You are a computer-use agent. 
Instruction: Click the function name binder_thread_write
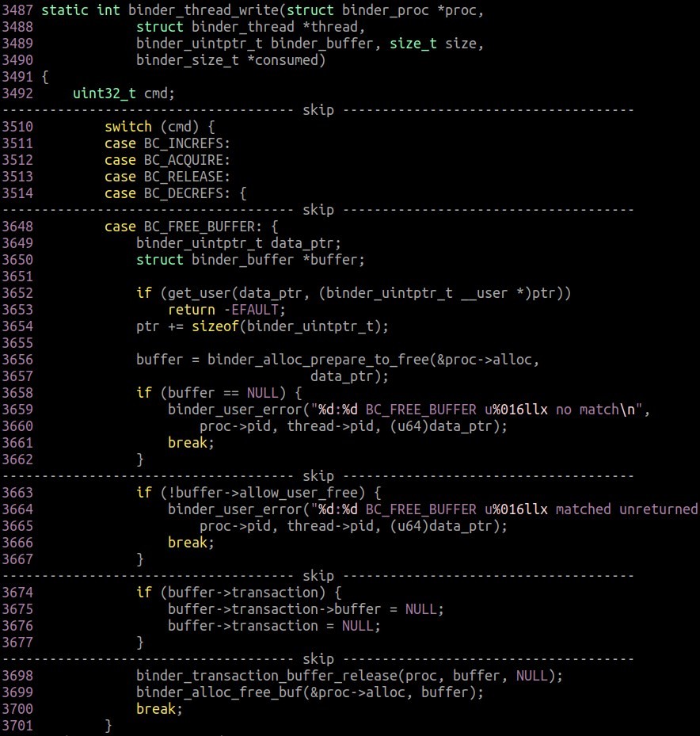(204, 10)
